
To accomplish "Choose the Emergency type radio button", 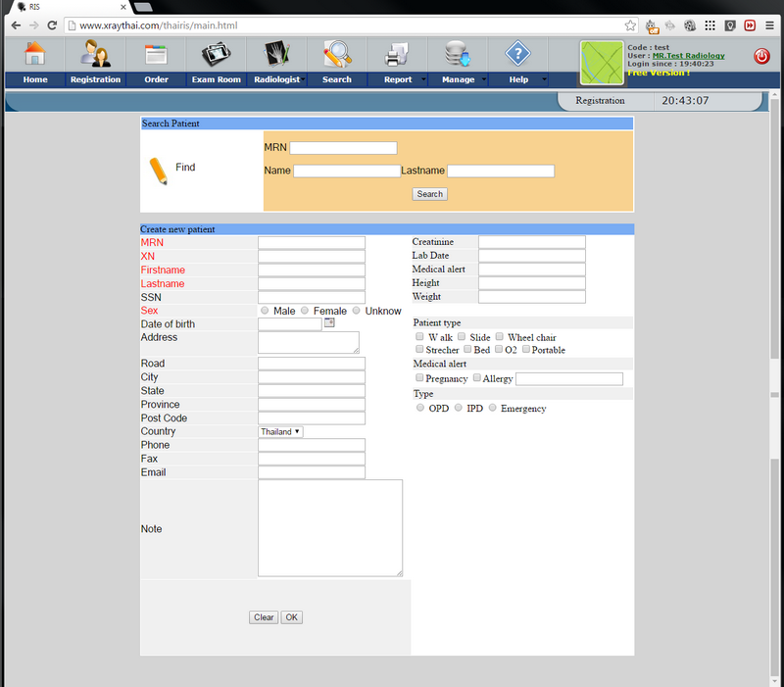I will (x=492, y=408).
